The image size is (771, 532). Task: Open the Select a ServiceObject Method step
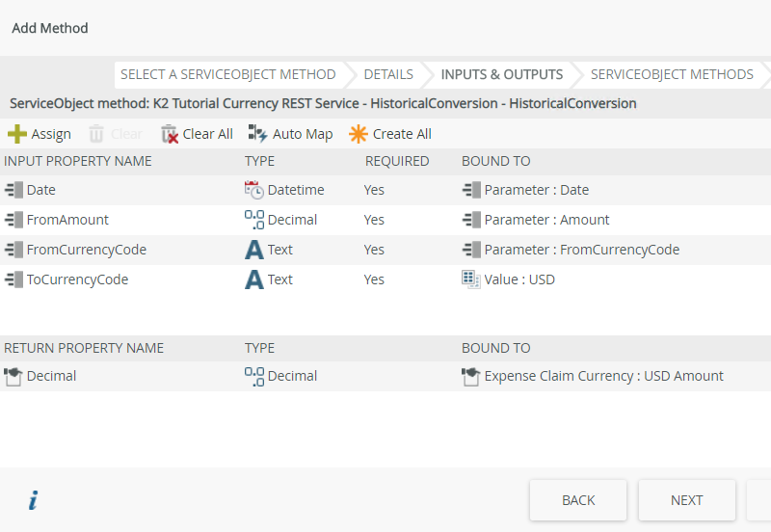227,74
